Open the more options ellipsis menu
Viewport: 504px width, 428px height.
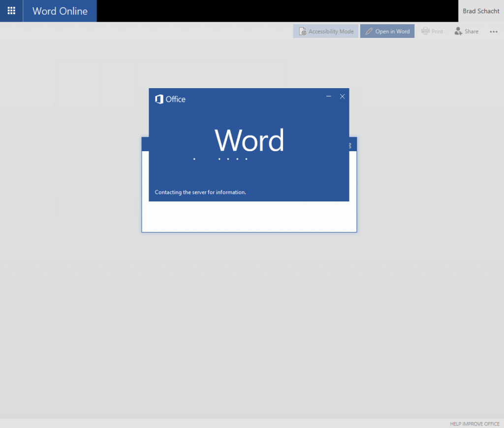(494, 32)
